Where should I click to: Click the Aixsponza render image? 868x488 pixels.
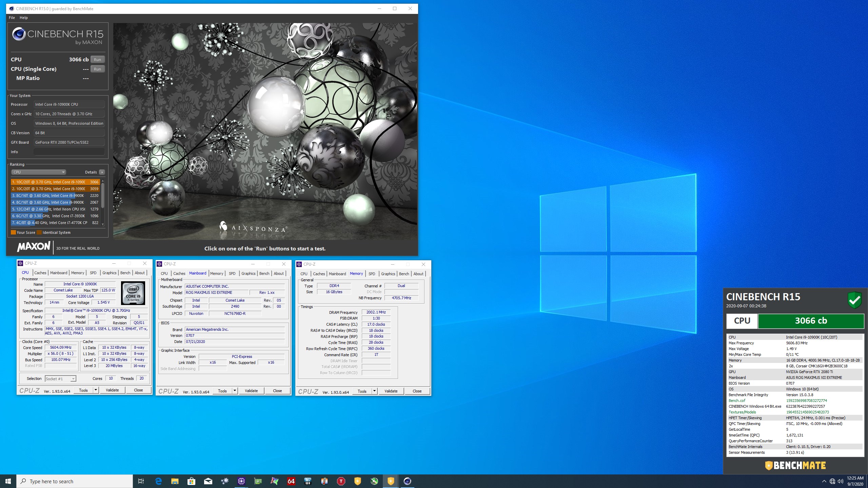265,131
